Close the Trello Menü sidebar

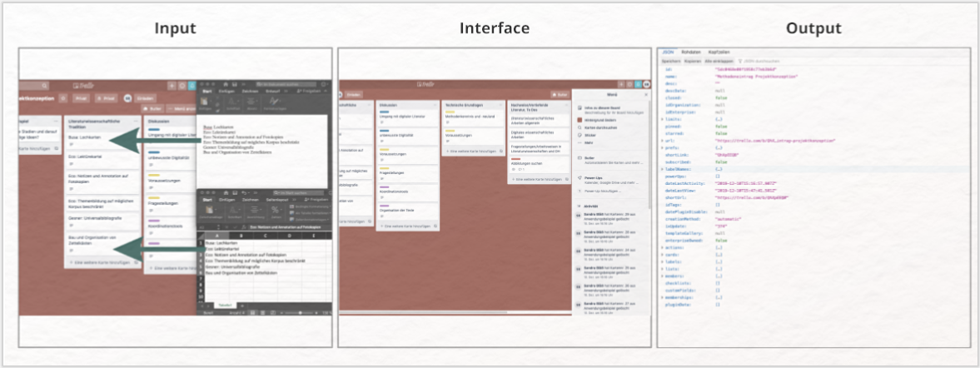pos(646,94)
